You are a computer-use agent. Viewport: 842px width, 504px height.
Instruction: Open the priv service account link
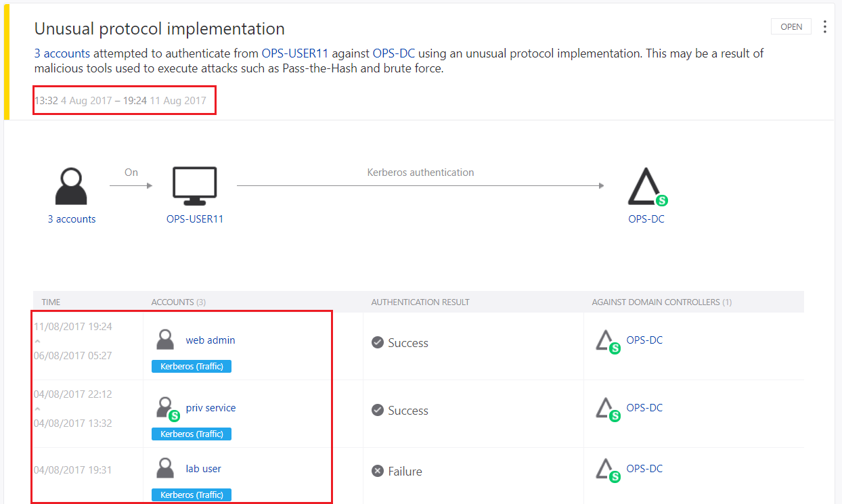210,408
